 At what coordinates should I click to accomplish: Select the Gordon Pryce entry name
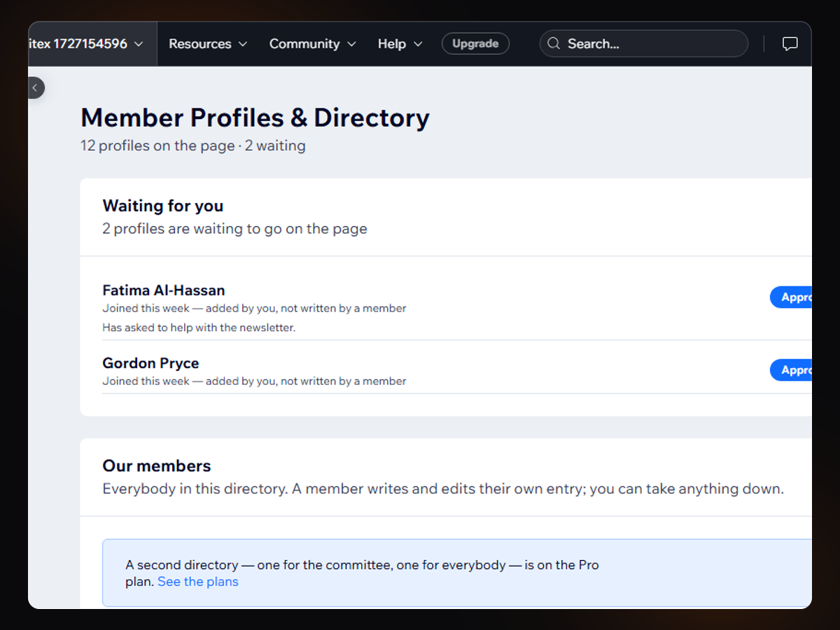150,363
